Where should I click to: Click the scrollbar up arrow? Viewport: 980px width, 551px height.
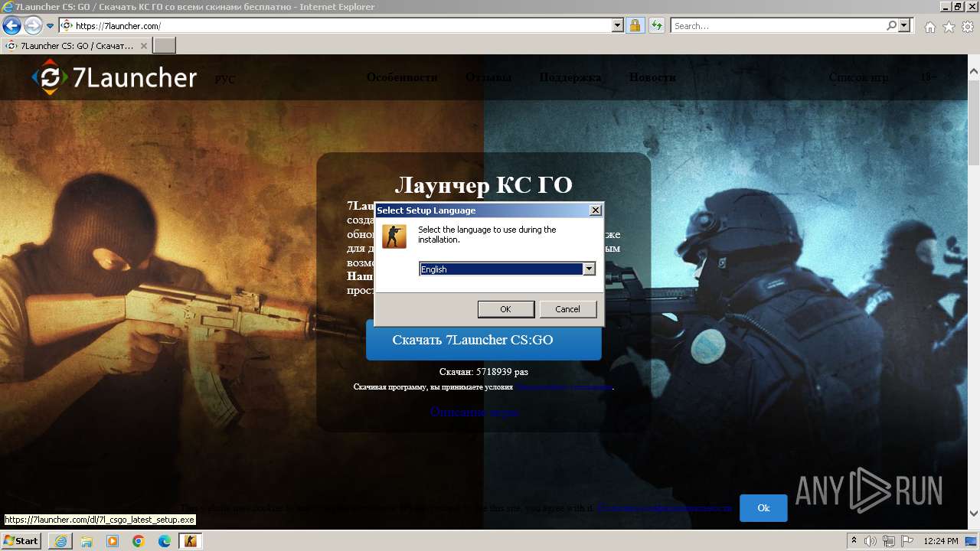pos(974,73)
